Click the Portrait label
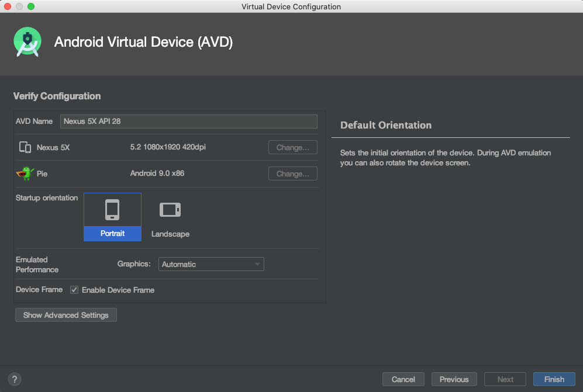The height and width of the screenshot is (392, 583). coord(112,233)
